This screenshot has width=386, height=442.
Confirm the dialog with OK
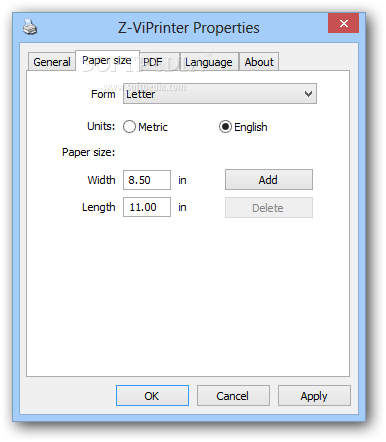pyautogui.click(x=152, y=396)
